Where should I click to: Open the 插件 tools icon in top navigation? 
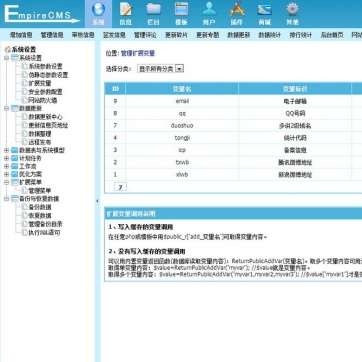click(x=237, y=10)
